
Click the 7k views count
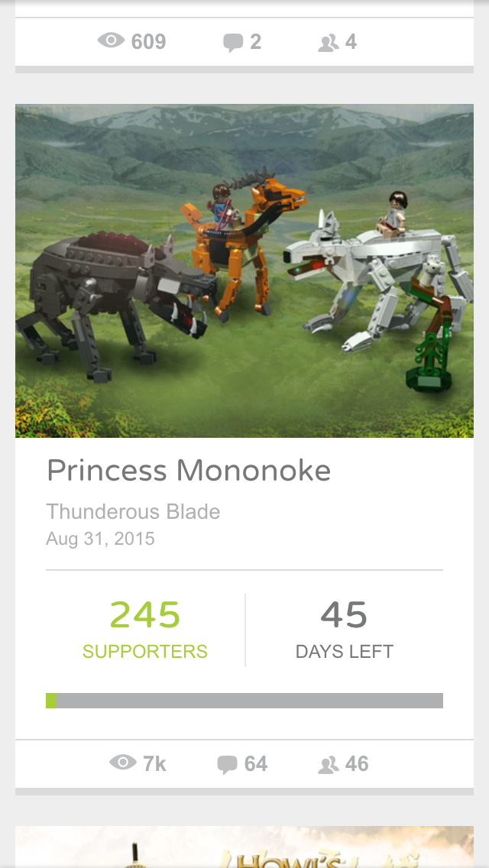point(154,764)
